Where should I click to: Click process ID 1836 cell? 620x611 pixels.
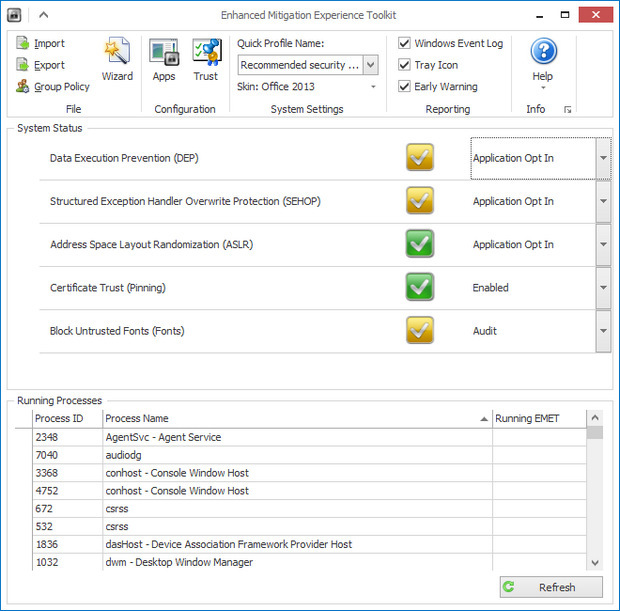[67, 544]
